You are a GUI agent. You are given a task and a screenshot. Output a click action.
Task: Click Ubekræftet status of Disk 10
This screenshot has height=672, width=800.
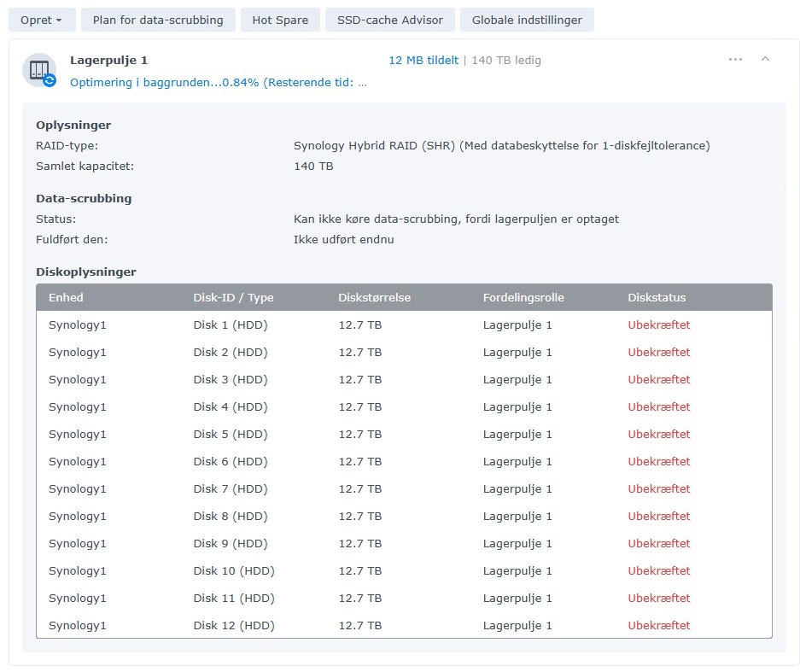tap(658, 571)
